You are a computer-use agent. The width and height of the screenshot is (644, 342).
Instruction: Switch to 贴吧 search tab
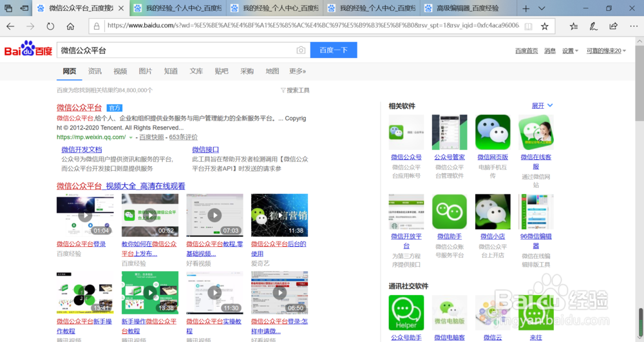point(222,71)
